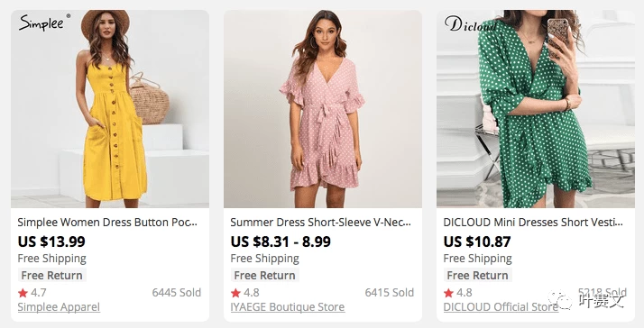Click the Dicloud brand logo on third image
The width and height of the screenshot is (644, 328).
pos(470,24)
